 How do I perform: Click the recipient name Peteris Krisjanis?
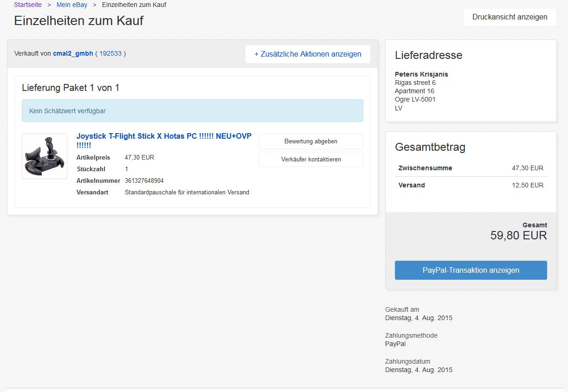pos(421,74)
